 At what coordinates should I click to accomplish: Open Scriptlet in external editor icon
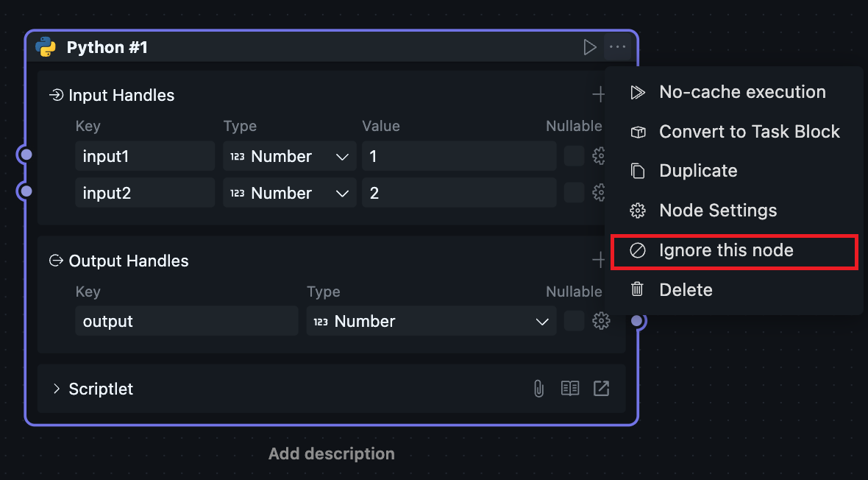pos(601,389)
